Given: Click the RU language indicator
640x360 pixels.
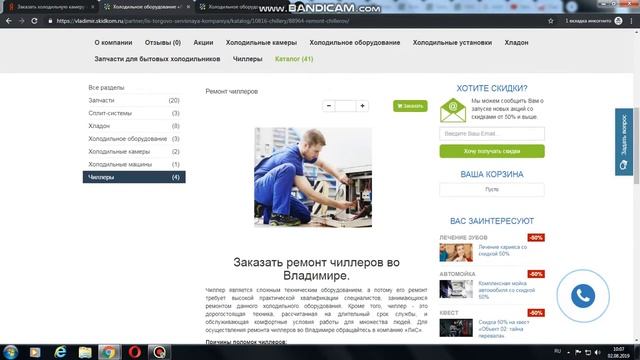Looking at the screenshot, I should coord(558,351).
